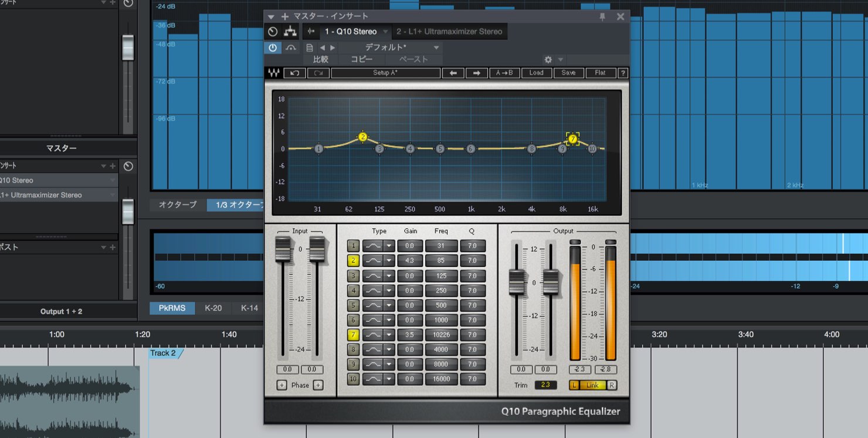The height and width of the screenshot is (438, 868).
Task: Open Waves help question mark button
Action: 623,73
